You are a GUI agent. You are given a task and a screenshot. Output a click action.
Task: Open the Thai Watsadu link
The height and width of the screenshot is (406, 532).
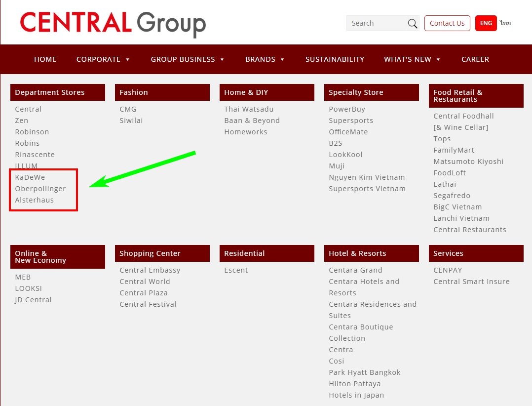[x=249, y=109]
